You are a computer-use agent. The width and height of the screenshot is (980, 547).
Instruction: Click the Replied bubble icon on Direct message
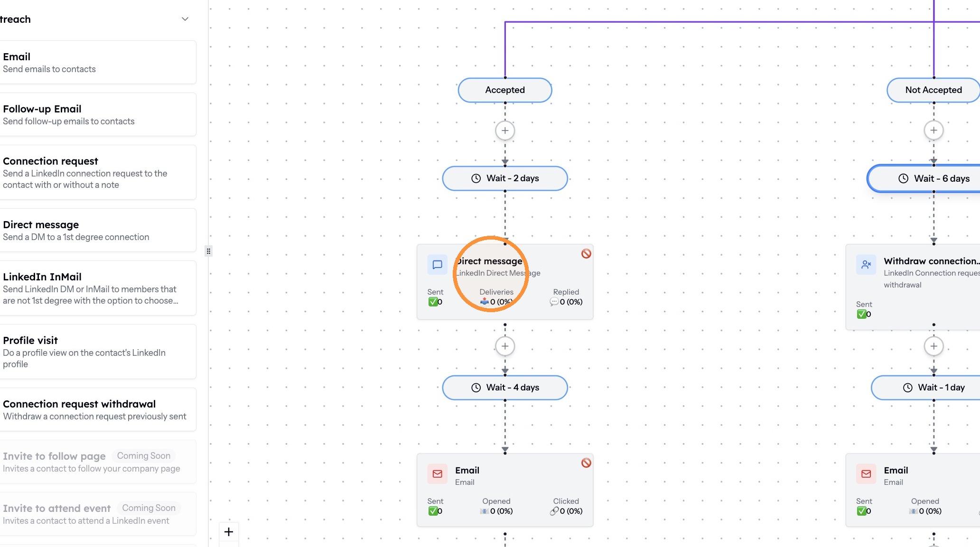pos(554,302)
